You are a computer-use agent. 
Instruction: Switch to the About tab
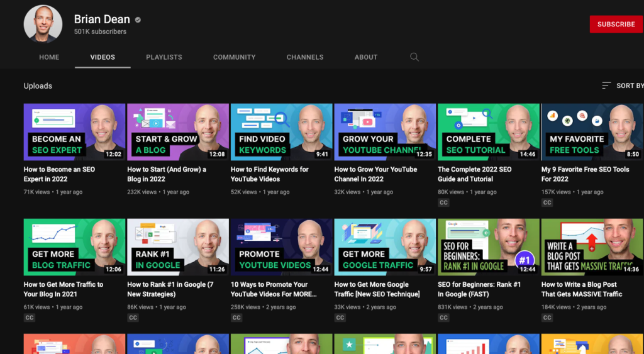366,57
